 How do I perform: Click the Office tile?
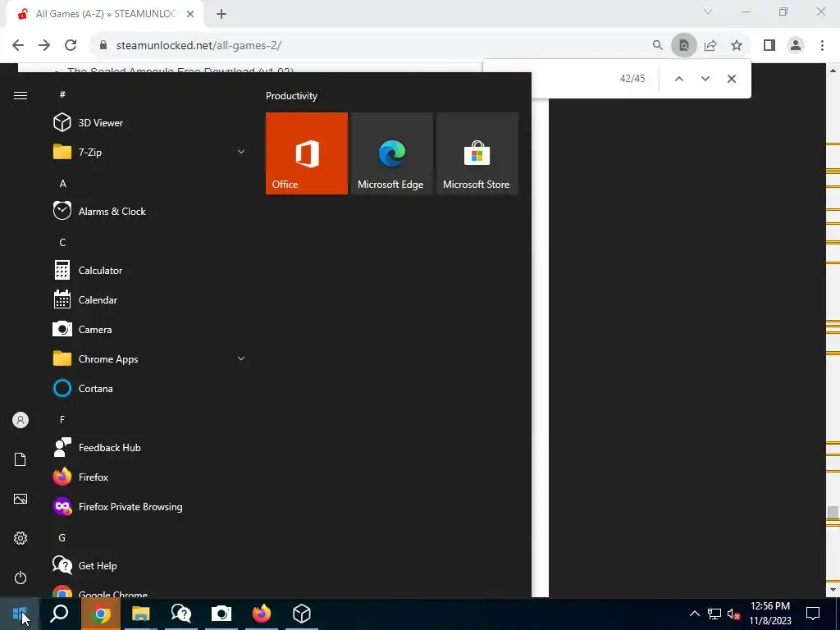pos(307,153)
